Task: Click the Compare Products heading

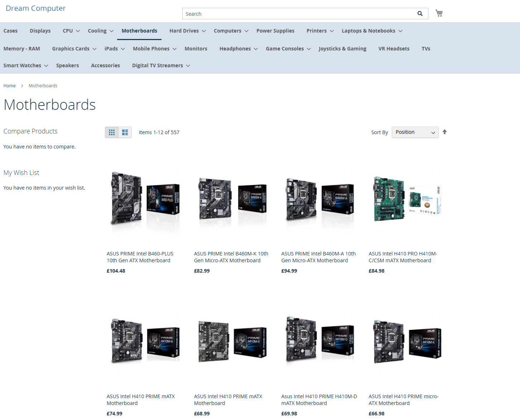Action: [30, 131]
